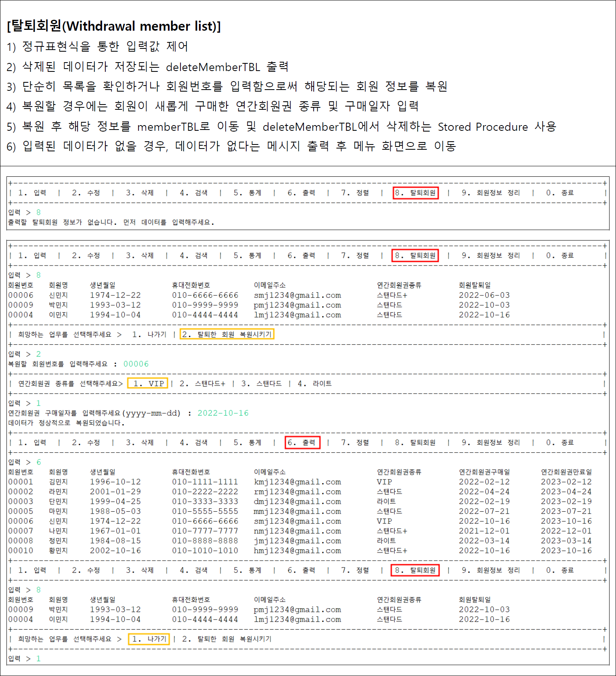Image resolution: width=616 pixels, height=676 pixels.
Task: Select purchase date '2021-12-01'
Action: (484, 531)
